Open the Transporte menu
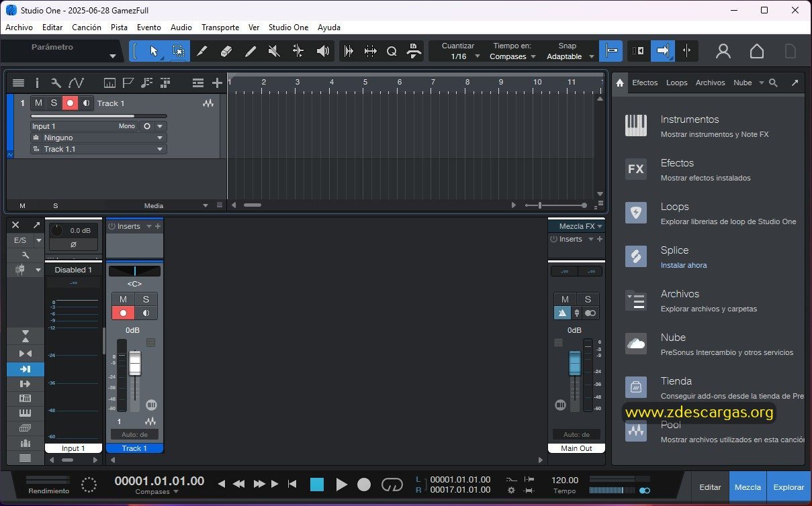The height and width of the screenshot is (506, 812). 220,28
